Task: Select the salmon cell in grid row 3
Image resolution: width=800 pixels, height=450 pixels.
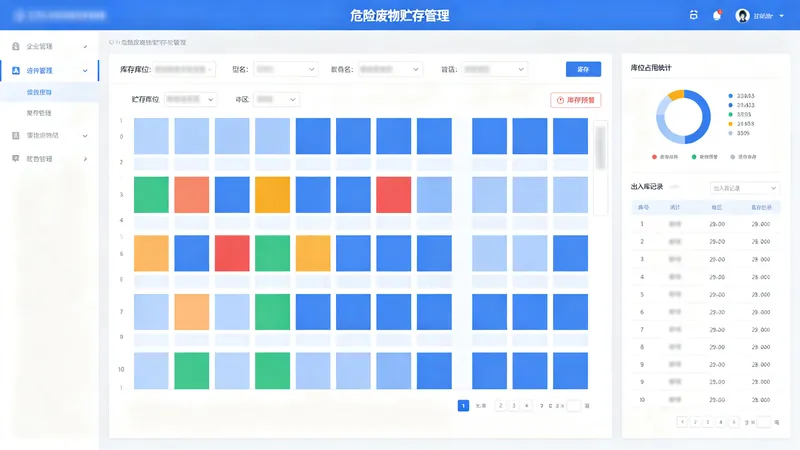Action: (x=191, y=195)
